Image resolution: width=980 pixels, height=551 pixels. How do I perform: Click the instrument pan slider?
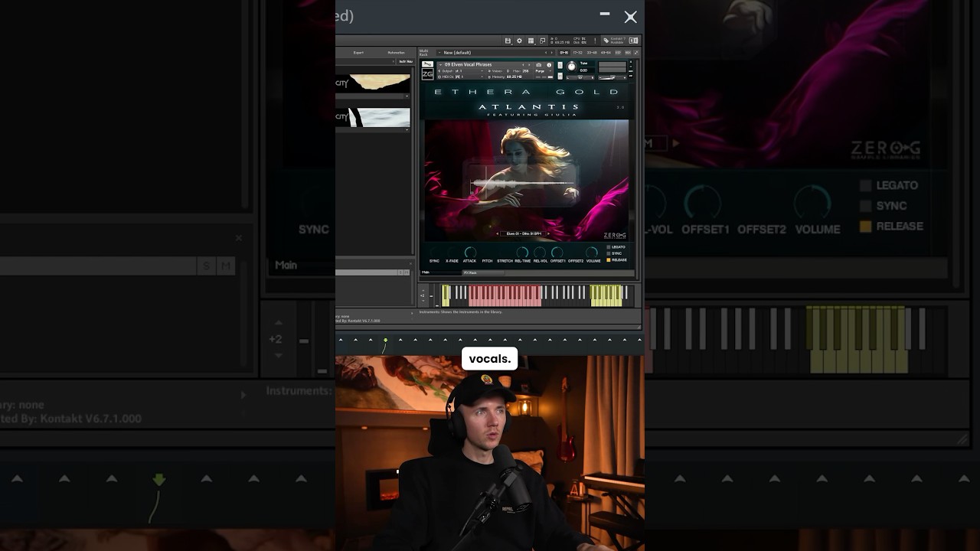click(x=580, y=77)
